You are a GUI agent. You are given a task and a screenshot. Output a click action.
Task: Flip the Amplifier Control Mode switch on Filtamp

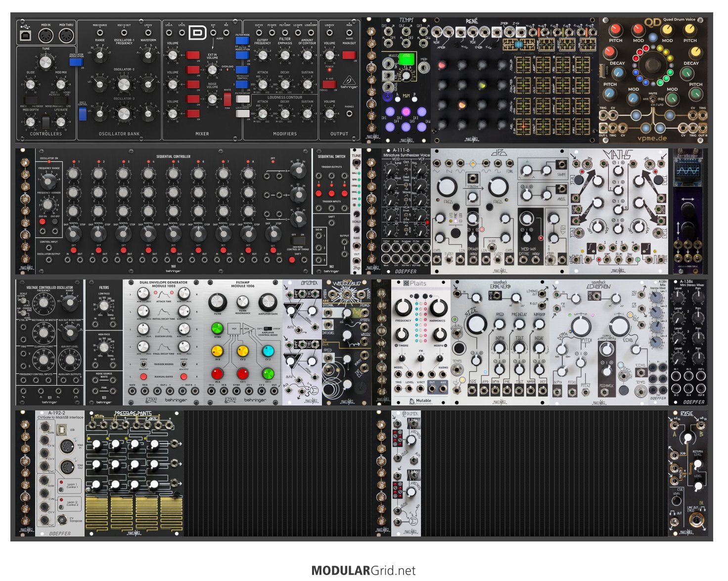coord(268,328)
